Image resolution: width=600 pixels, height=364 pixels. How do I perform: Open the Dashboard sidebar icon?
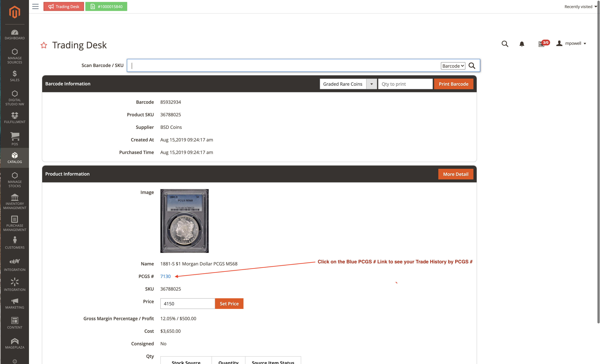point(15,34)
